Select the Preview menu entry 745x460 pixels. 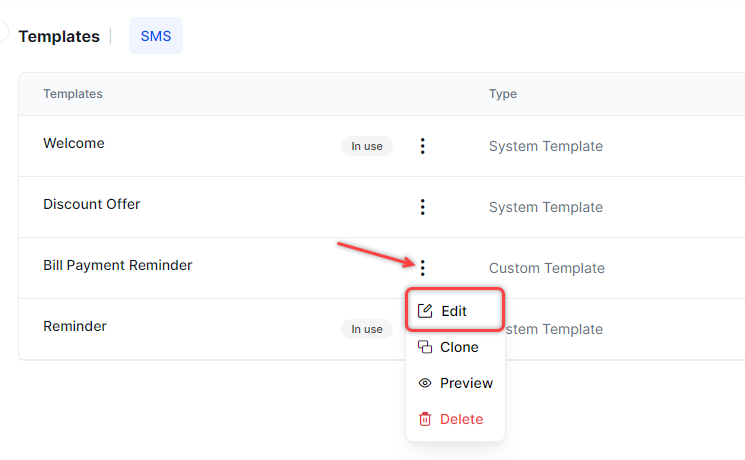point(466,383)
